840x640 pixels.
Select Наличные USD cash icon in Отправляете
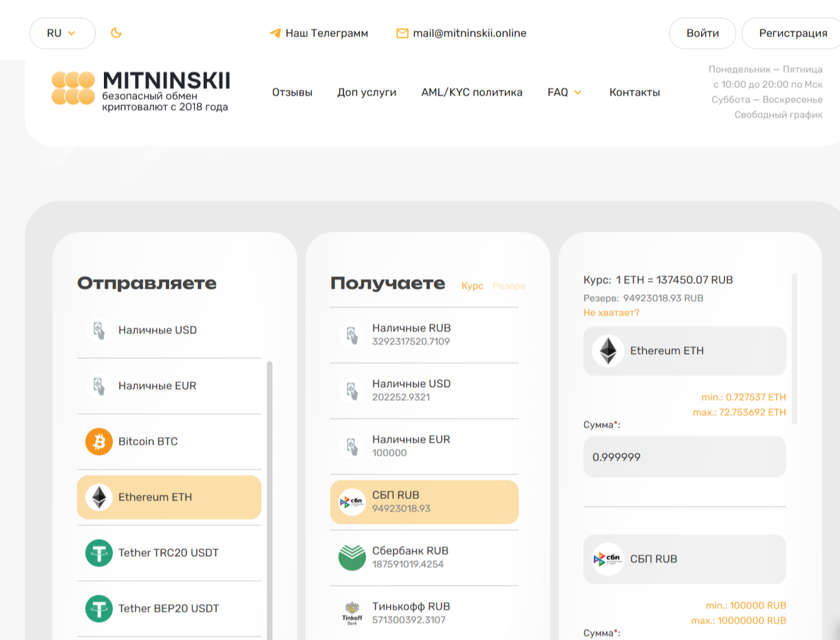pyautogui.click(x=99, y=330)
